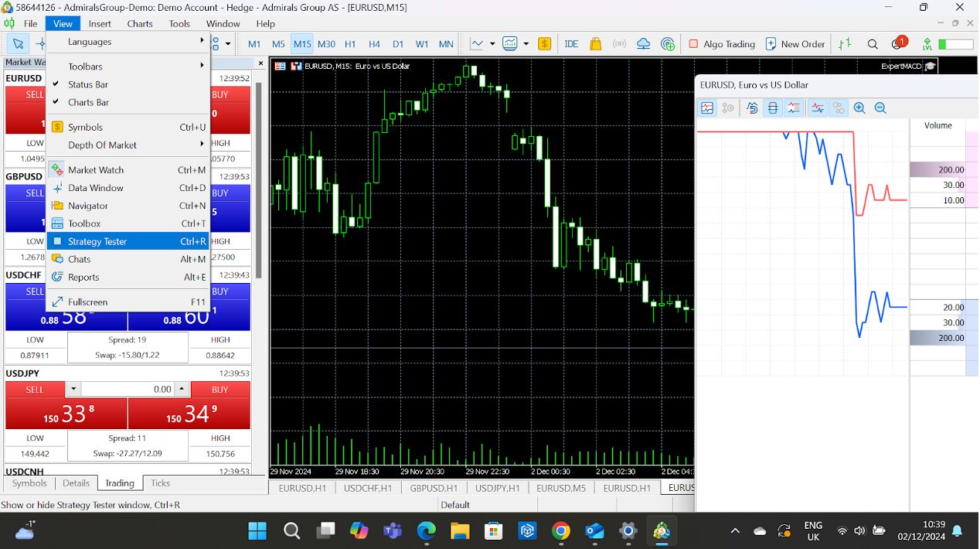Click the green-red depth bars icon
The width and height of the screenshot is (980, 549).
846,44
